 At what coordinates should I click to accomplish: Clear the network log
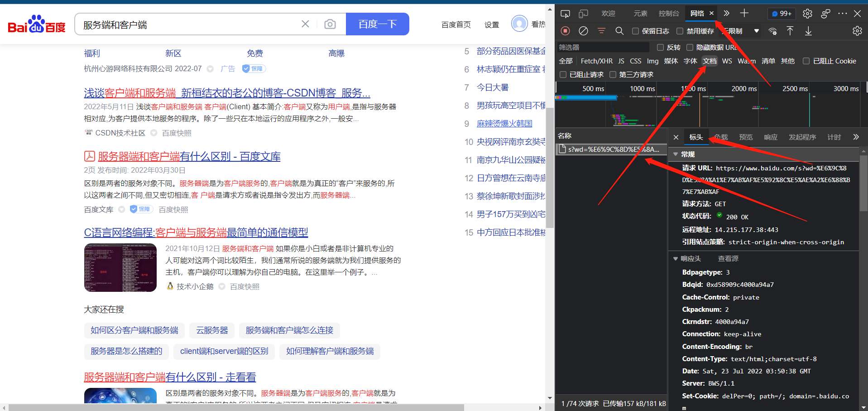[x=584, y=31]
